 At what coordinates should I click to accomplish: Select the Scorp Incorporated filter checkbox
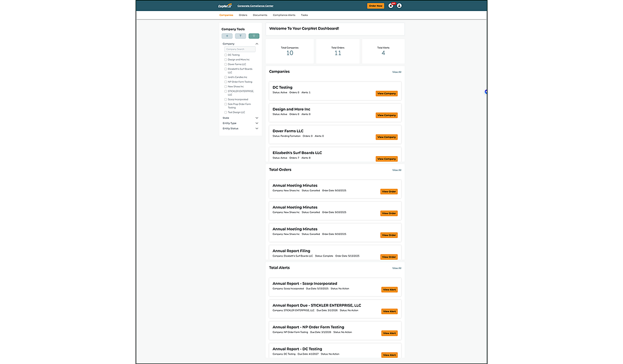coord(225,100)
